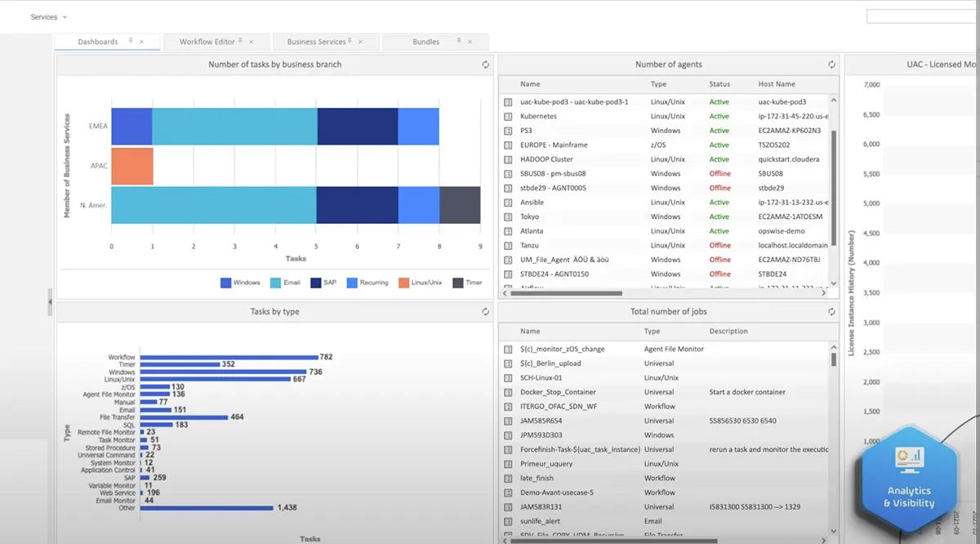Switch to the Business Services tab

[317, 42]
